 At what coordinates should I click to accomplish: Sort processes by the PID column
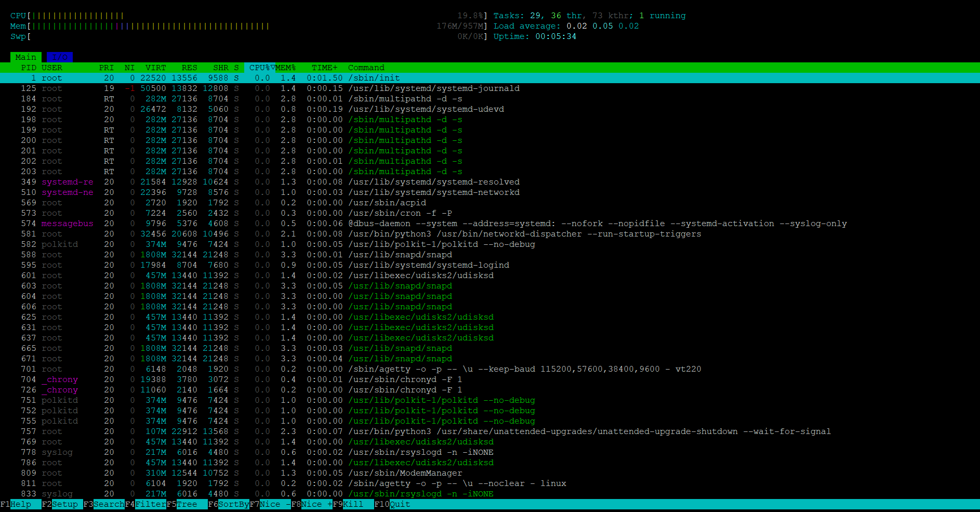click(28, 67)
